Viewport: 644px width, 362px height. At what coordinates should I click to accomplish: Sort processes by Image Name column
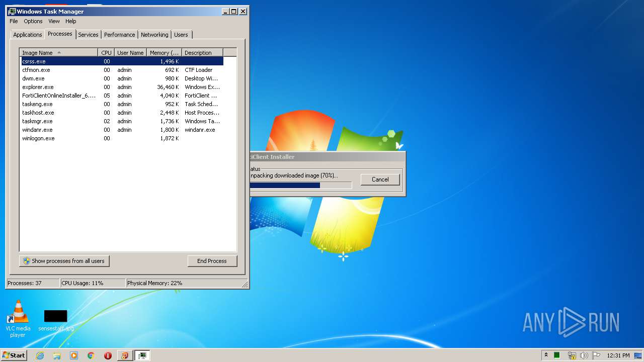click(59, 53)
